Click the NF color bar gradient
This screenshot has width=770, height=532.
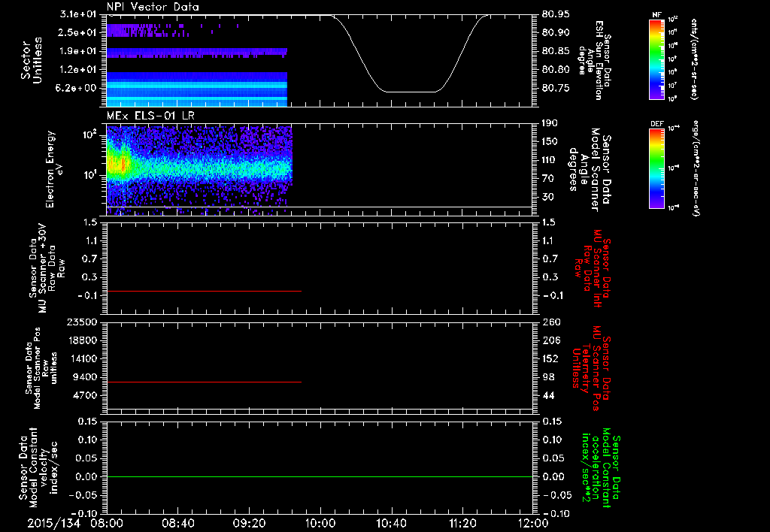tap(656, 59)
